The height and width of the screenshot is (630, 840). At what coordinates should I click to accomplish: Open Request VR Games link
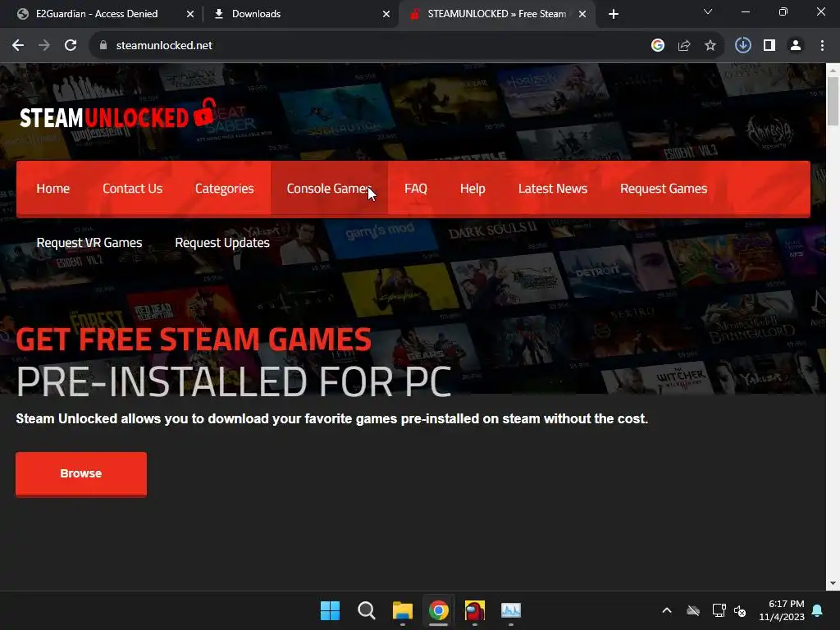point(89,243)
